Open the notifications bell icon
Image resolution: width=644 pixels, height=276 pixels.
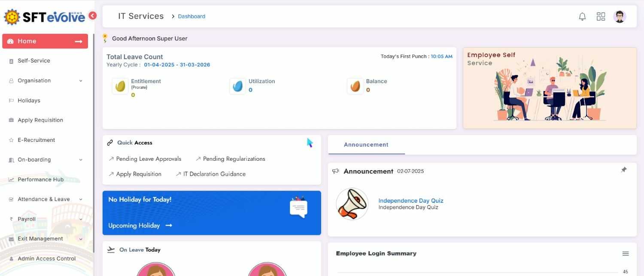tap(582, 17)
